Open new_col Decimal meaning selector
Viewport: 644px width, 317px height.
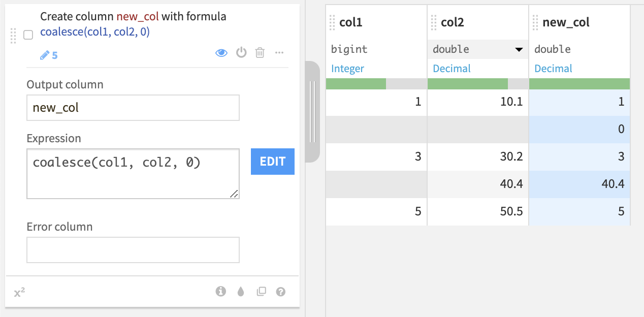tap(553, 69)
